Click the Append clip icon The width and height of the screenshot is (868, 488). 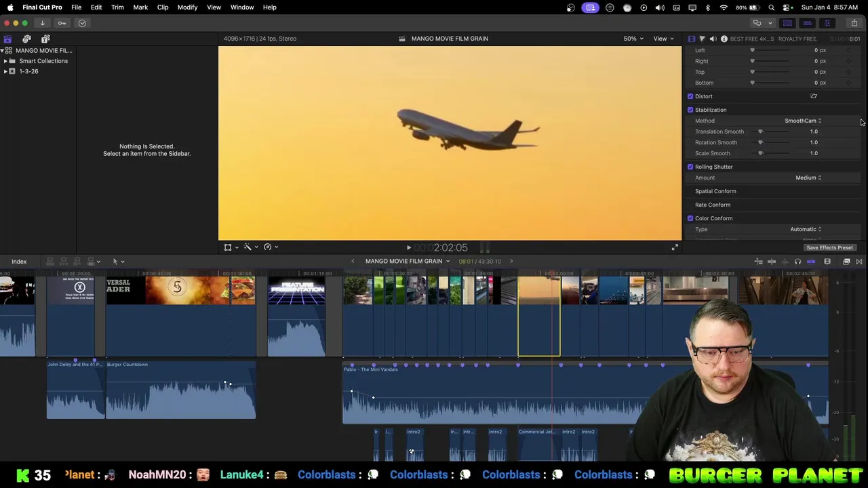coord(77,262)
